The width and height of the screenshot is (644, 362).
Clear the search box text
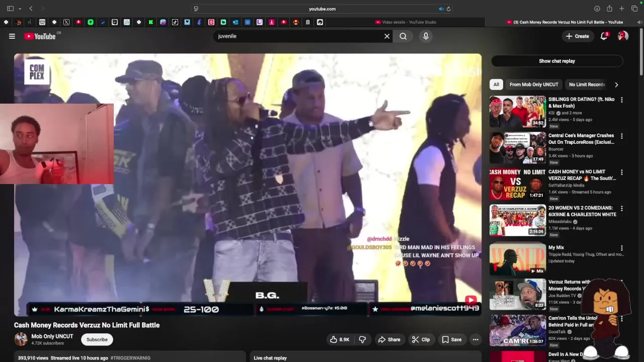[x=387, y=36]
